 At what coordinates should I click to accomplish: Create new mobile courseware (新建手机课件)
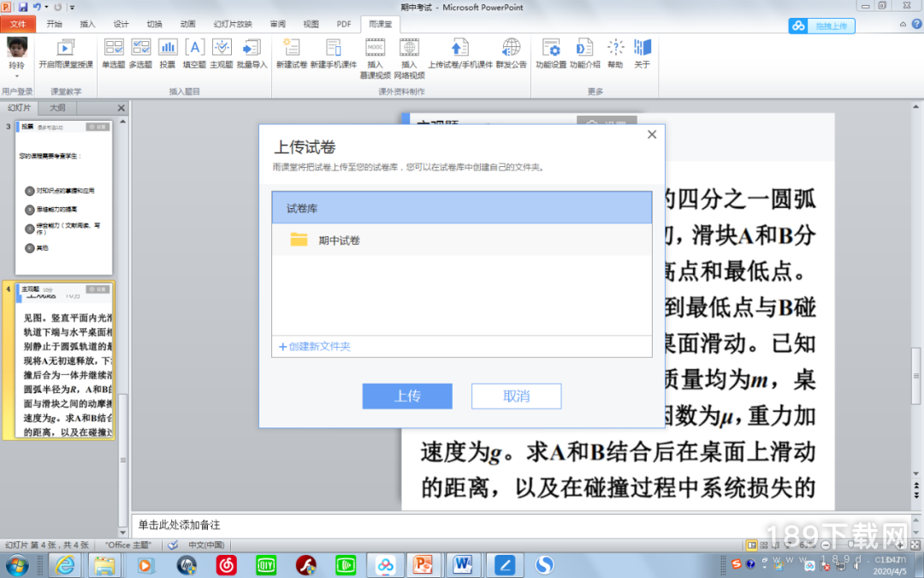click(x=333, y=54)
